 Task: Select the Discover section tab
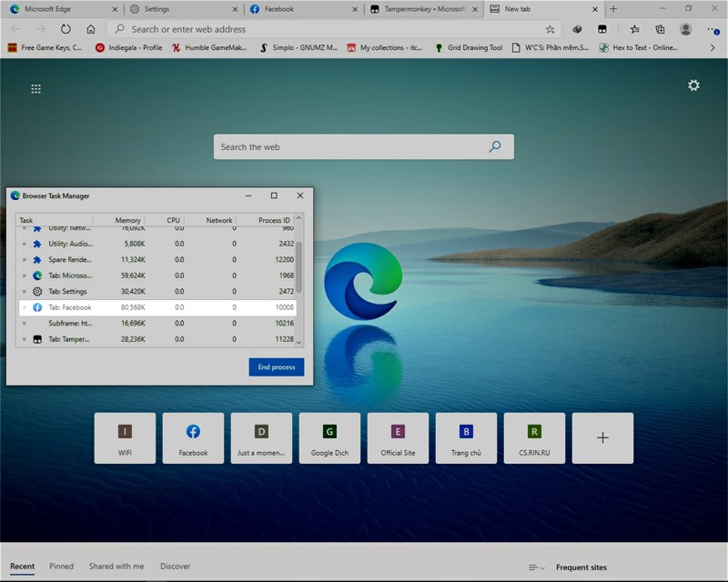point(175,567)
